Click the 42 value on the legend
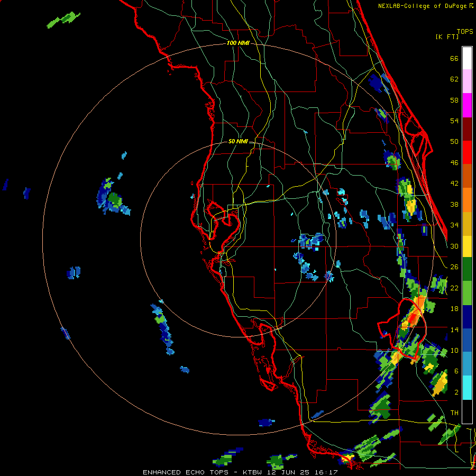The width and height of the screenshot is (476, 476). pyautogui.click(x=454, y=183)
